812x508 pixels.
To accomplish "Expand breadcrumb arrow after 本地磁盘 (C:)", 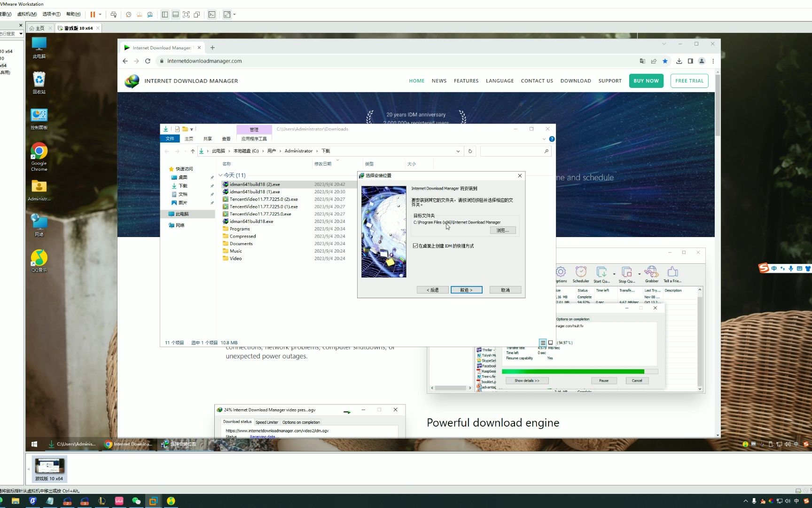I will click(263, 151).
